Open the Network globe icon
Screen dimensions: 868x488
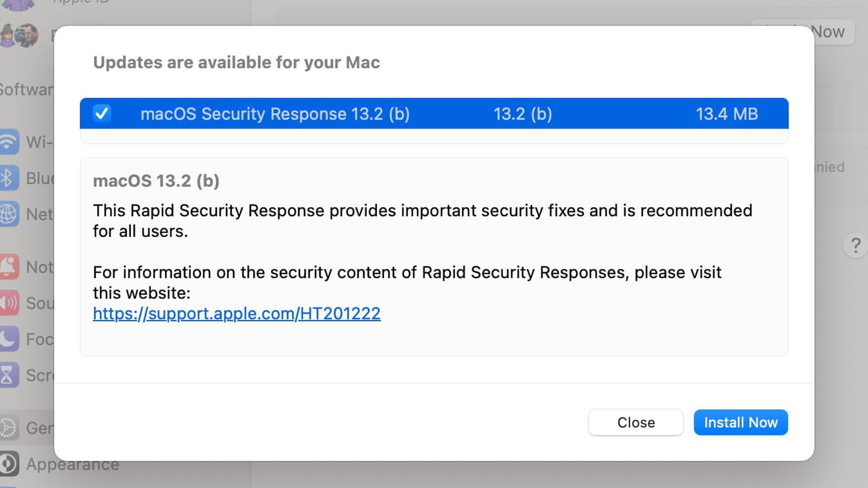pyautogui.click(x=9, y=214)
